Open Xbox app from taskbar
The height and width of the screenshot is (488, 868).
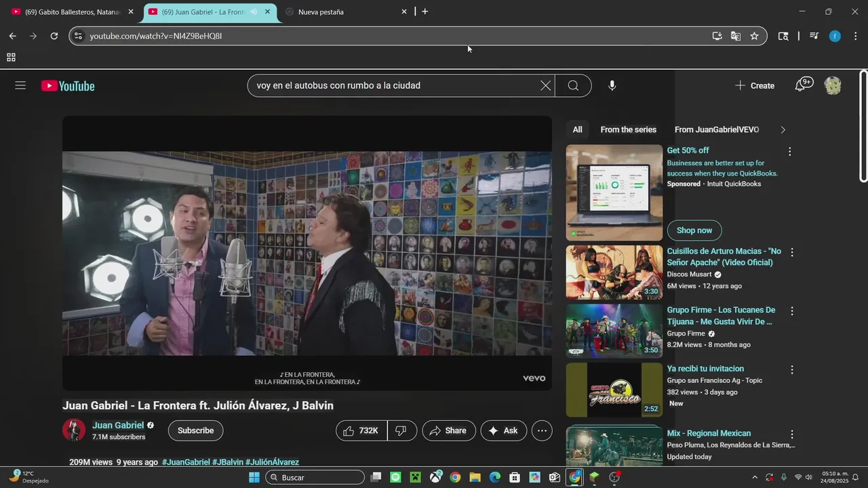click(x=435, y=477)
